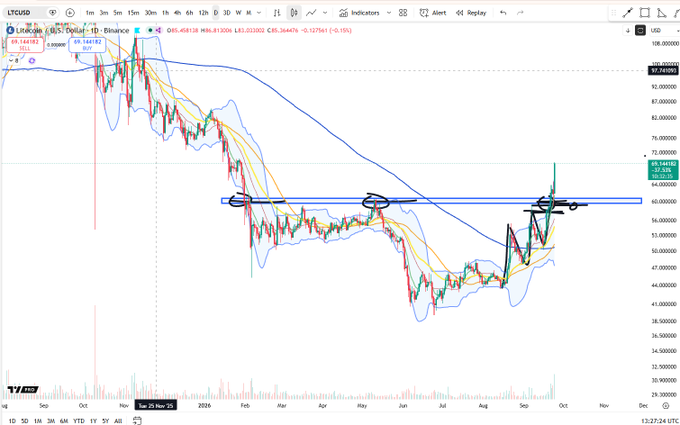Set date range to YTD

coord(79,421)
